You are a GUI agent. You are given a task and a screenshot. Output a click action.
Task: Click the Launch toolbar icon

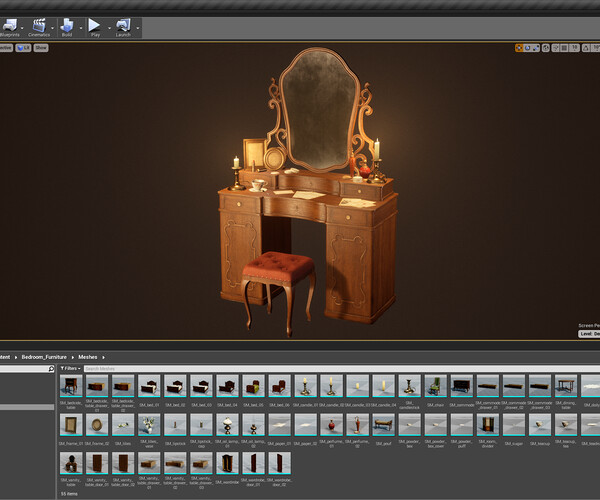pos(123,27)
